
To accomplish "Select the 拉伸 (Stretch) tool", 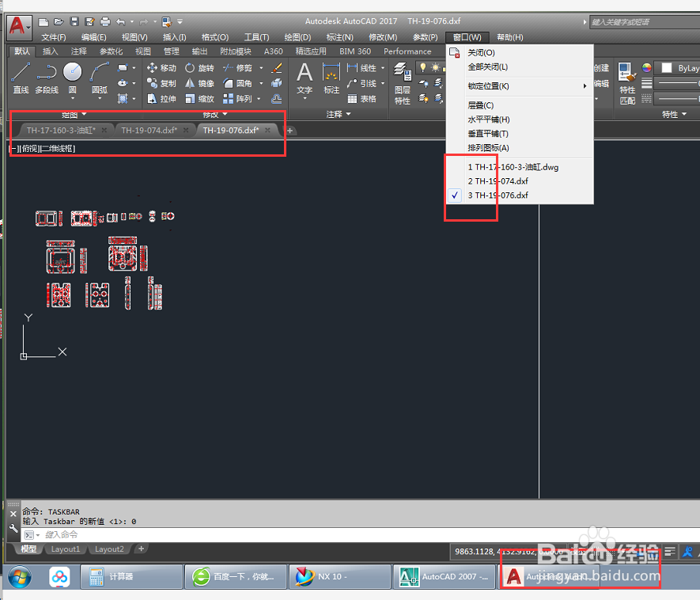I will [161, 99].
